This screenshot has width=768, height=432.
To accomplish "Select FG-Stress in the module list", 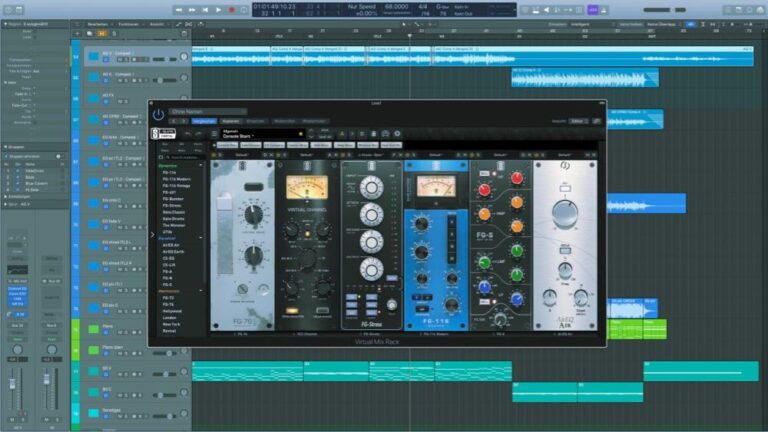I will tap(172, 206).
